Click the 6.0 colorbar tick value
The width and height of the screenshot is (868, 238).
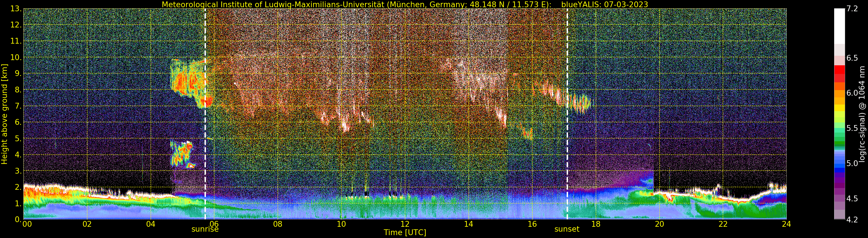click(852, 93)
